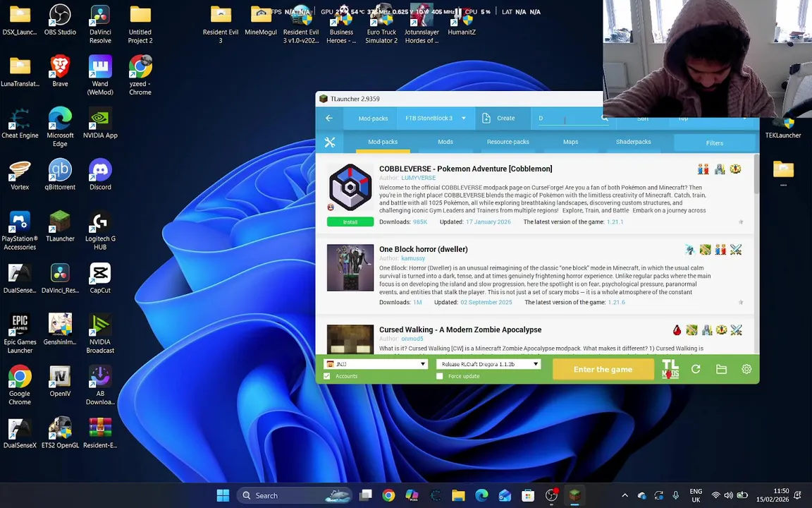Launch Logitech G HUB desktop icon
The image size is (812, 508).
[x=100, y=231]
